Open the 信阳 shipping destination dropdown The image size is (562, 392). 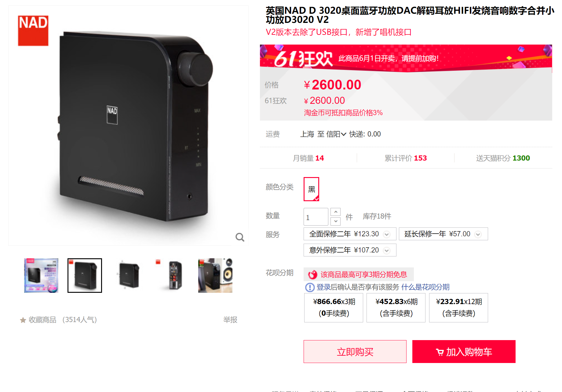[x=336, y=134]
